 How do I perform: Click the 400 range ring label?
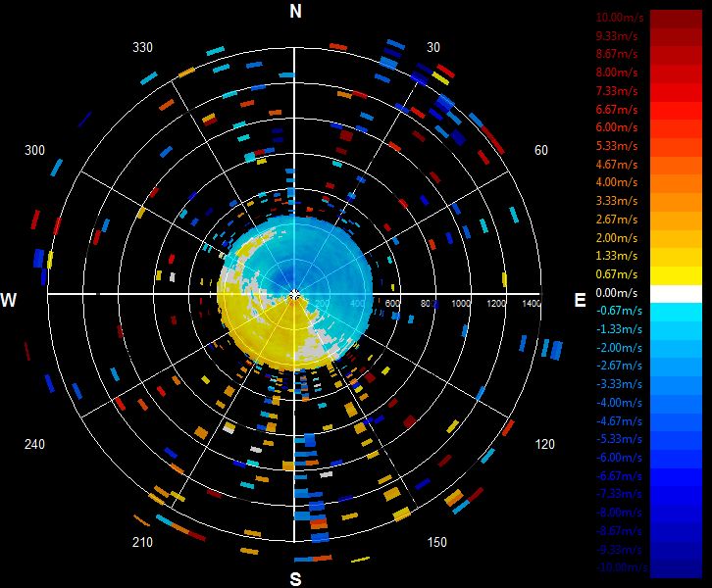358,304
